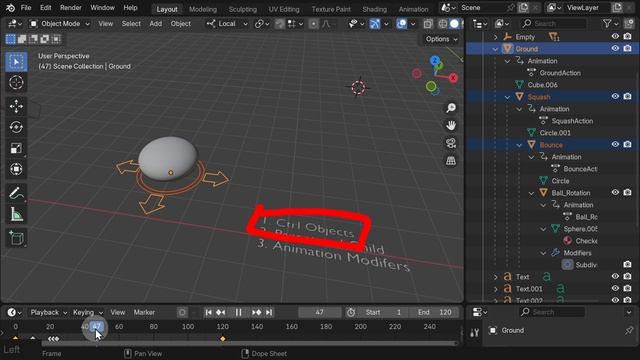Select the Annotate tool

16,193
